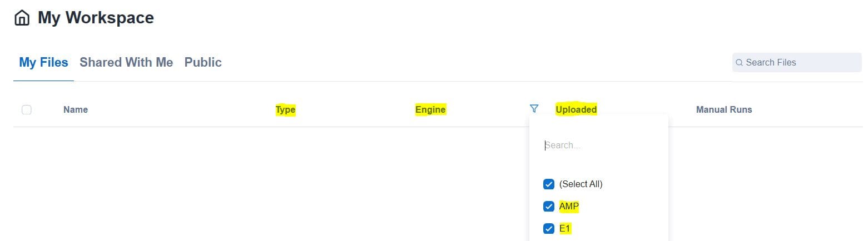Uncheck the (Select All) filter checkbox
The height and width of the screenshot is (241, 868).
point(549,184)
